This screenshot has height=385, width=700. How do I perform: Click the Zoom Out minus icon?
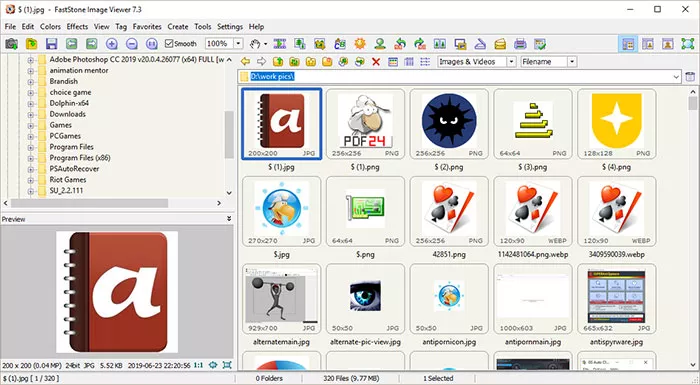[132, 44]
